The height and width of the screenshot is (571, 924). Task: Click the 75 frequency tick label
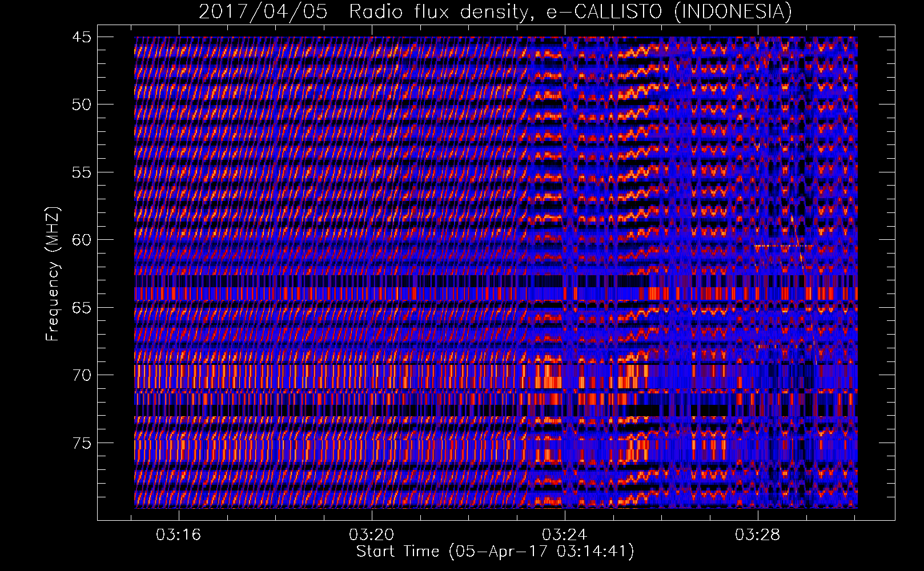tap(81, 443)
